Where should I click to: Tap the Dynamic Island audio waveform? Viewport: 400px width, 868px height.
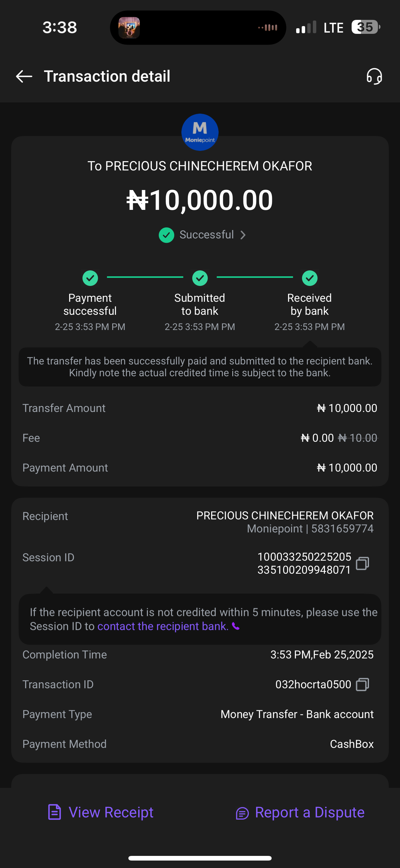(x=268, y=28)
